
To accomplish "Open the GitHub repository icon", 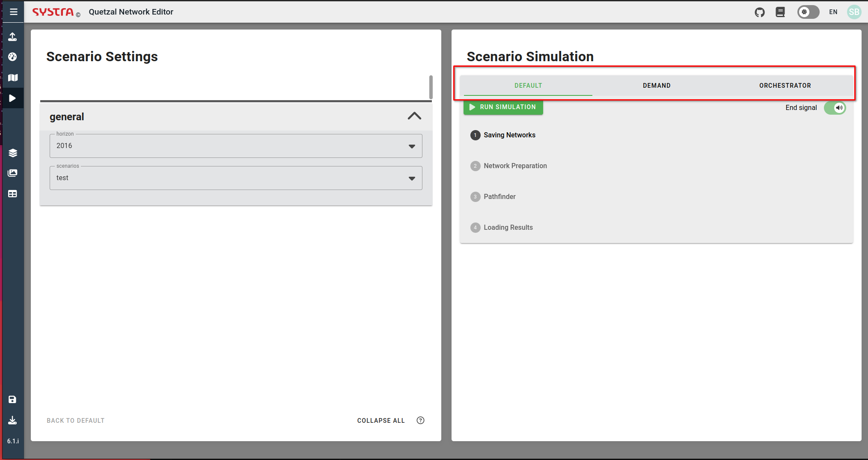I will 760,12.
